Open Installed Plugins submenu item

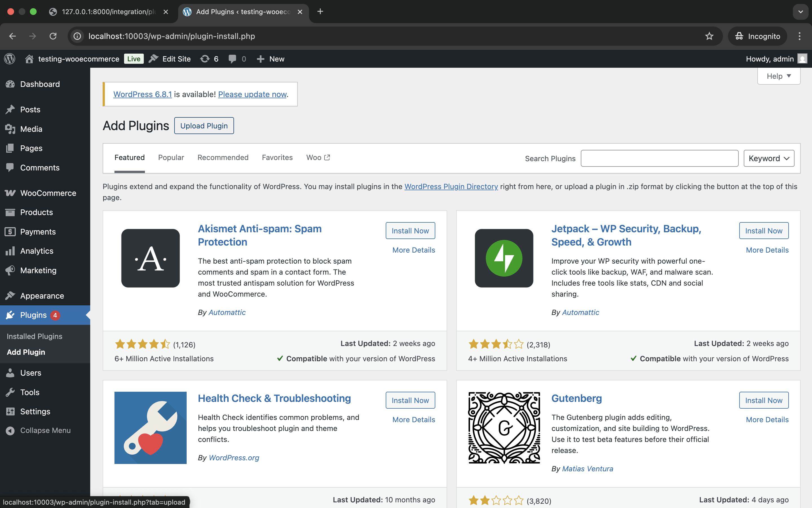pos(35,336)
